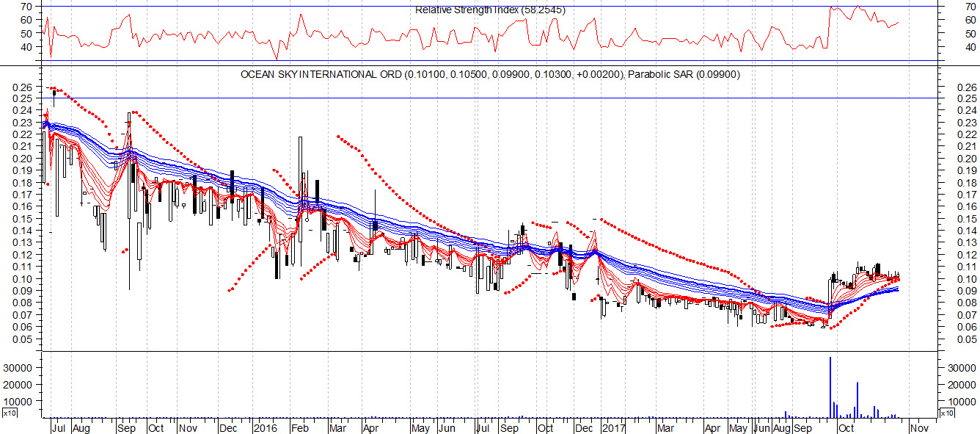Click the 30000 label on right volume axis
The width and height of the screenshot is (980, 434).
pos(957,367)
